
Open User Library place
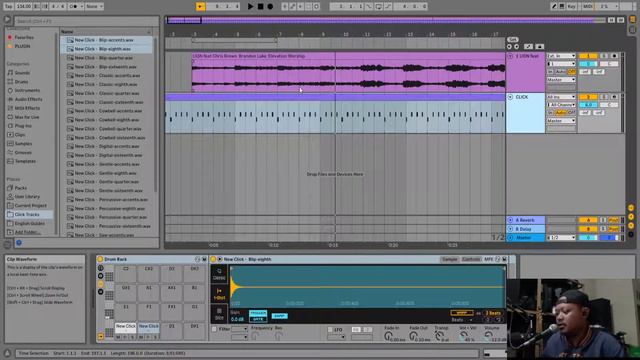coord(27,197)
